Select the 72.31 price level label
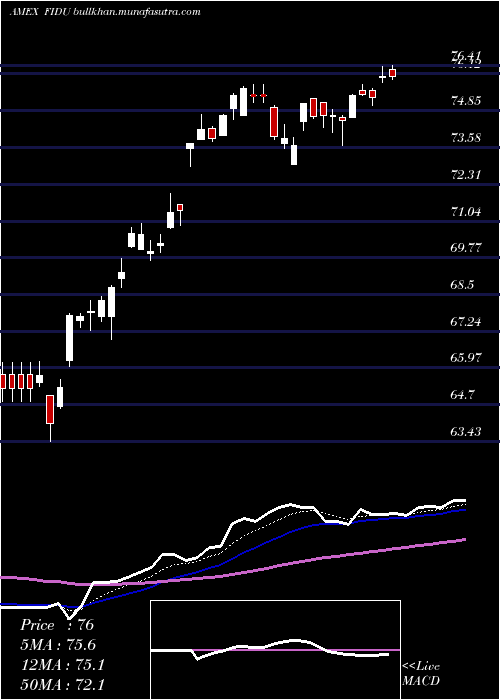The height and width of the screenshot is (700, 500). click(x=467, y=175)
